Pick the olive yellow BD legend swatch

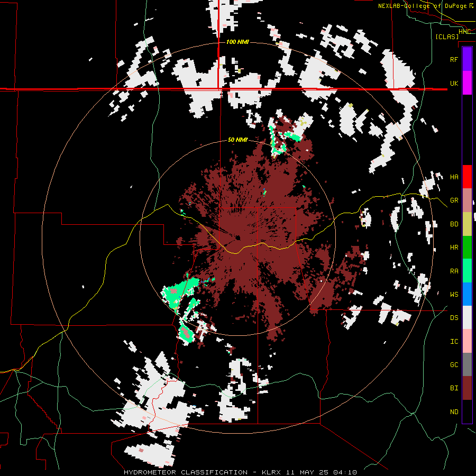pyautogui.click(x=467, y=224)
